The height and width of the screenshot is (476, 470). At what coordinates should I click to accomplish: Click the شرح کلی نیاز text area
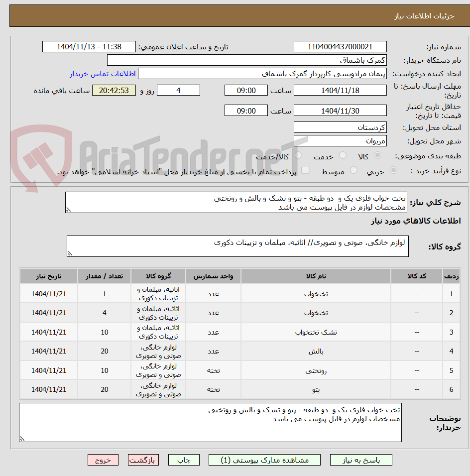pyautogui.click(x=236, y=203)
